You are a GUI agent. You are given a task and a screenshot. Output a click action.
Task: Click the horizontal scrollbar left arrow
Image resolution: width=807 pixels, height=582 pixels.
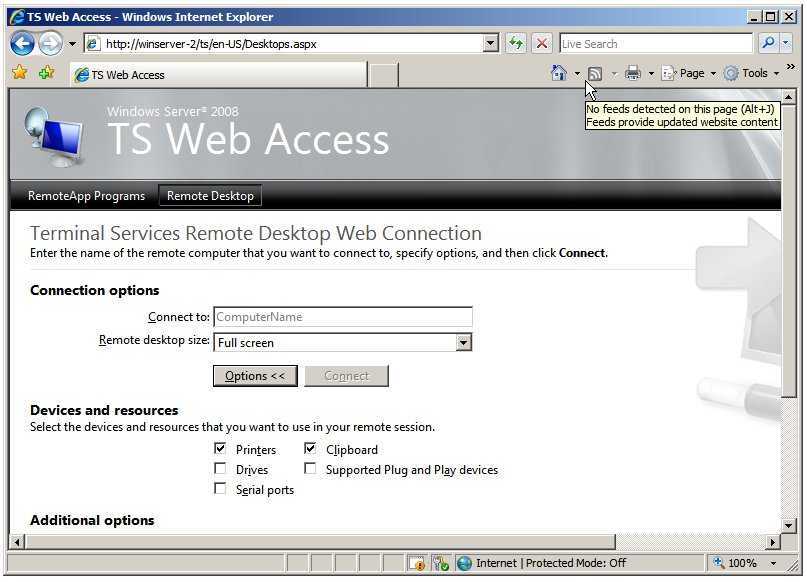pos(17,542)
